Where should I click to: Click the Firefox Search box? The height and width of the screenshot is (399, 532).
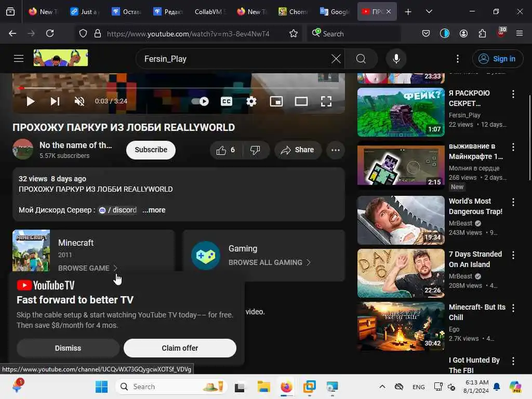pyautogui.click(x=354, y=34)
